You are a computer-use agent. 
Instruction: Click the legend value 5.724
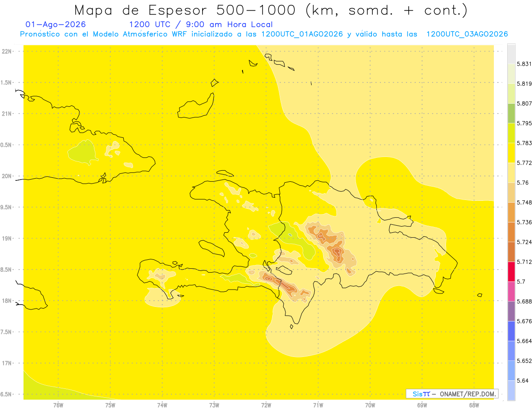coord(524,242)
